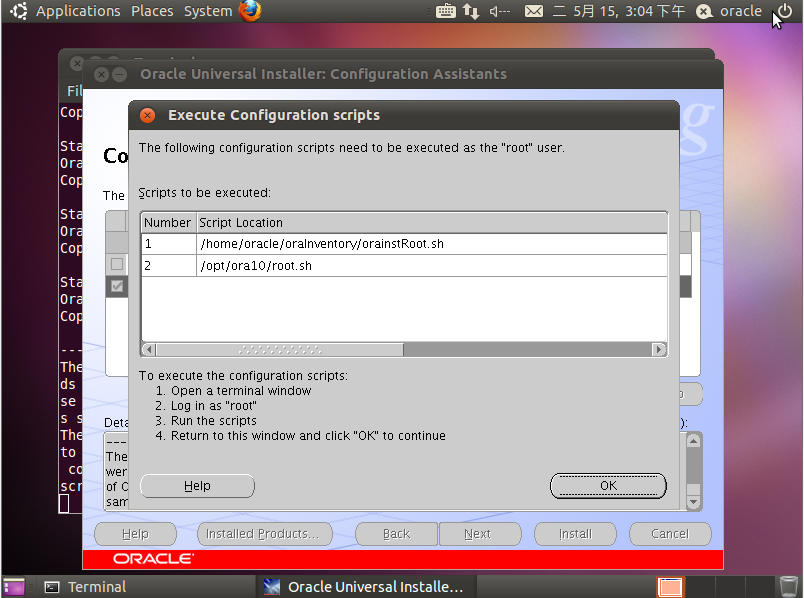The height and width of the screenshot is (598, 804).
Task: Click OK in Execute Configuration scripts dialog
Action: point(608,486)
